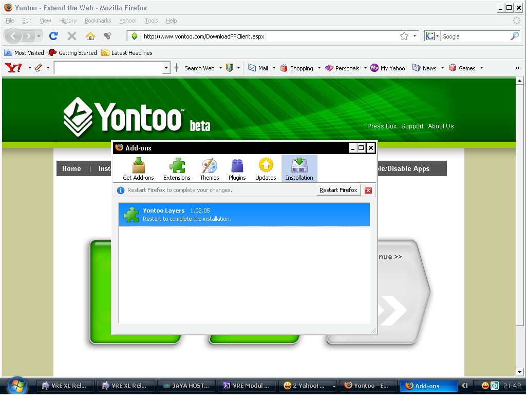Expand the Personals dropdown arrow
The height and width of the screenshot is (420, 526).
coord(365,68)
